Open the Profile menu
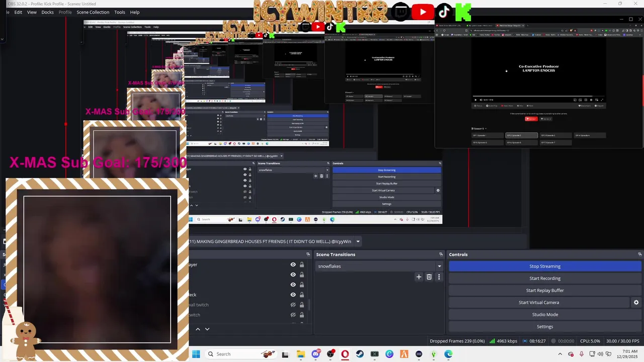The width and height of the screenshot is (644, 362). coord(65,12)
